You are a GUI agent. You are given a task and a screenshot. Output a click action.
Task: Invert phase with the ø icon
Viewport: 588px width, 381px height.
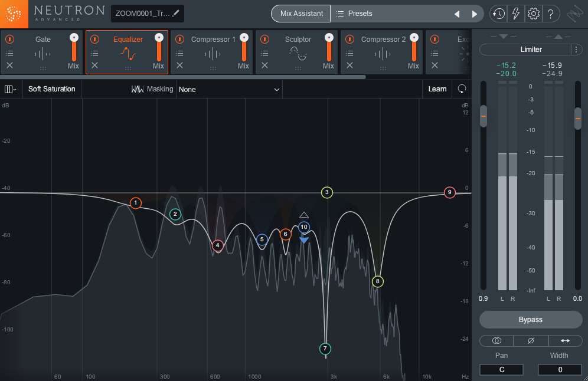tap(531, 340)
